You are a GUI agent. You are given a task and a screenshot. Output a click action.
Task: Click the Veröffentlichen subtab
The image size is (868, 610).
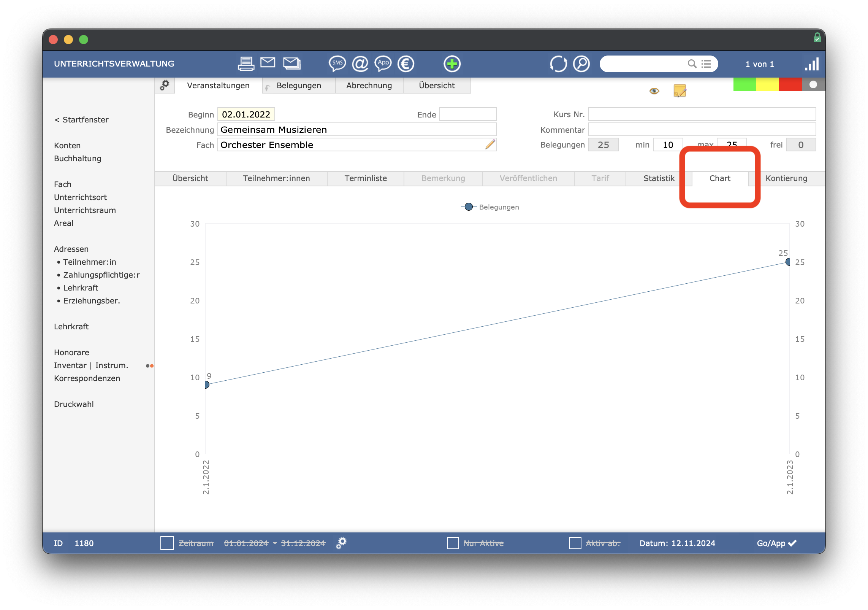(527, 178)
